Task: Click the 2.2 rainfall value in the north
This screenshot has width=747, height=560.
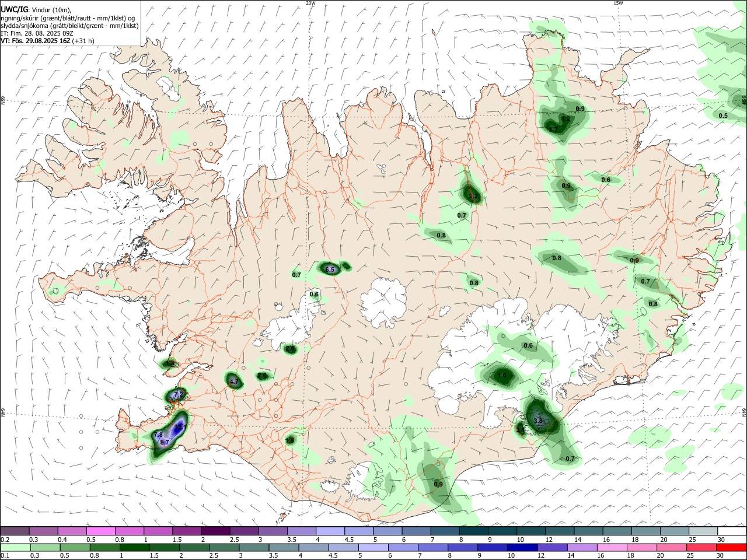Action: coord(473,197)
